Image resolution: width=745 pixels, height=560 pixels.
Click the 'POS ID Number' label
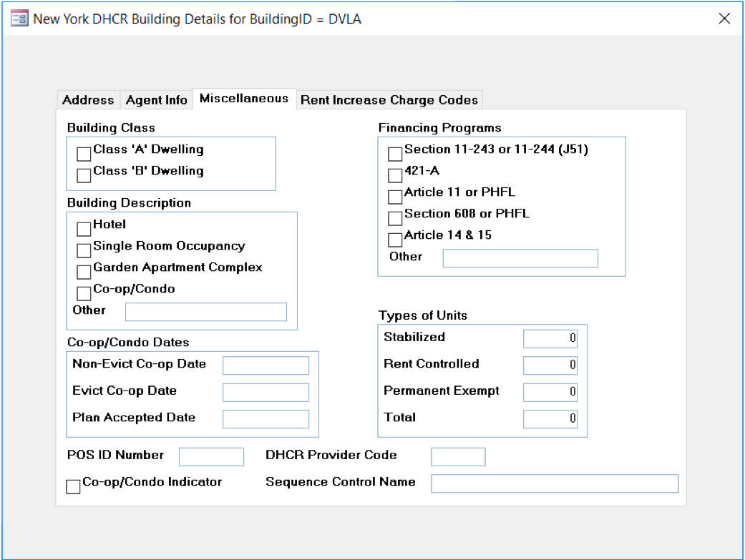(x=115, y=455)
